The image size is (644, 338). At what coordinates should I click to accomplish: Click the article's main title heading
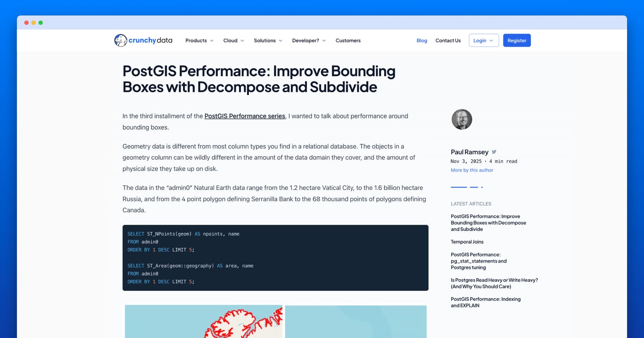click(259, 79)
